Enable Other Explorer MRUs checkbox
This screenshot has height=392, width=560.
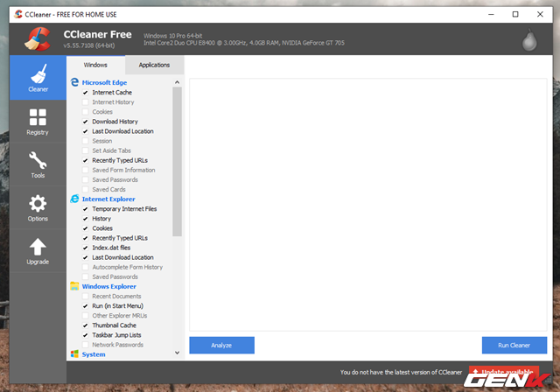tap(86, 316)
